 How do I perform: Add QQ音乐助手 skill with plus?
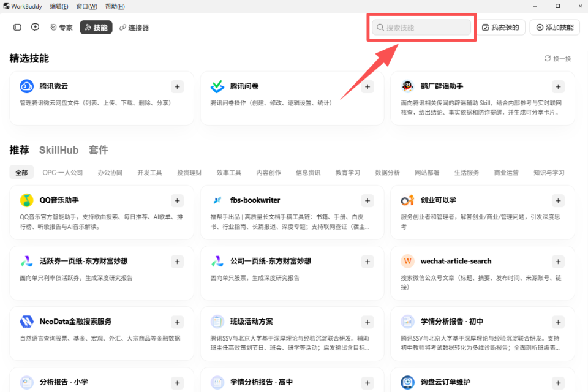click(178, 201)
